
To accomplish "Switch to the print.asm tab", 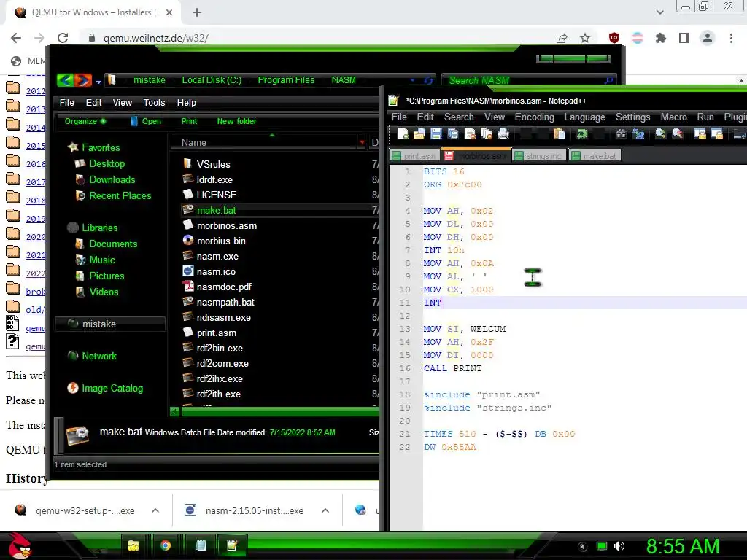I will coord(414,156).
